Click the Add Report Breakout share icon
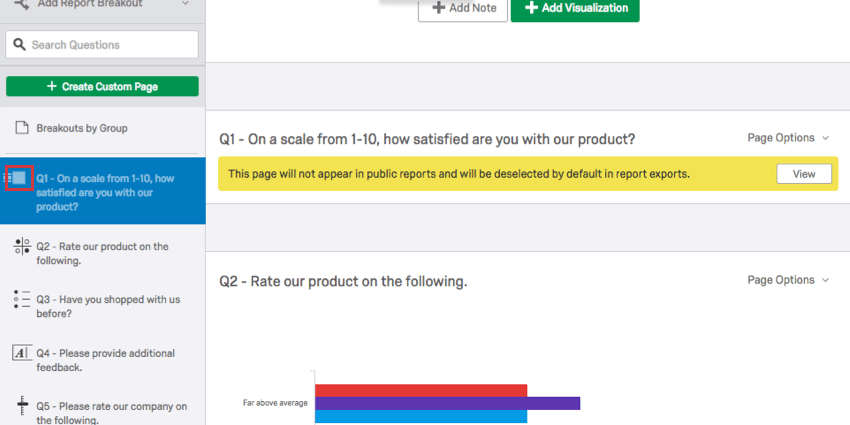The height and width of the screenshot is (425, 850). [x=20, y=4]
